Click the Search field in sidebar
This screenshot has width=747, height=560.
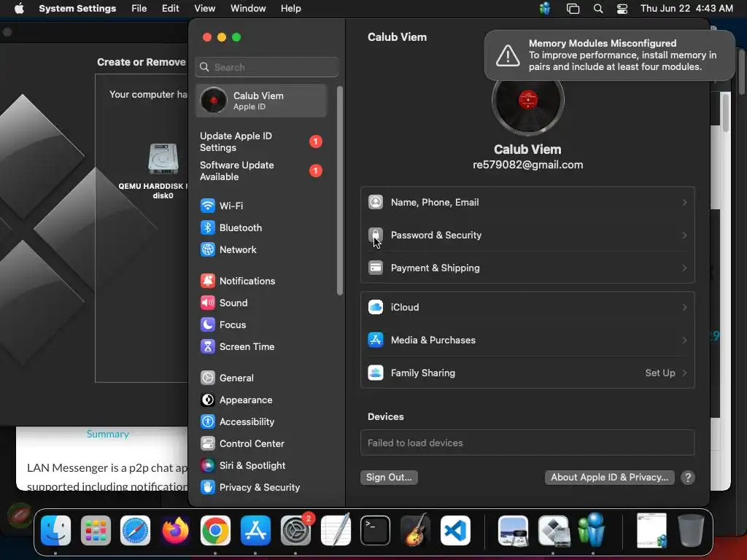click(267, 67)
